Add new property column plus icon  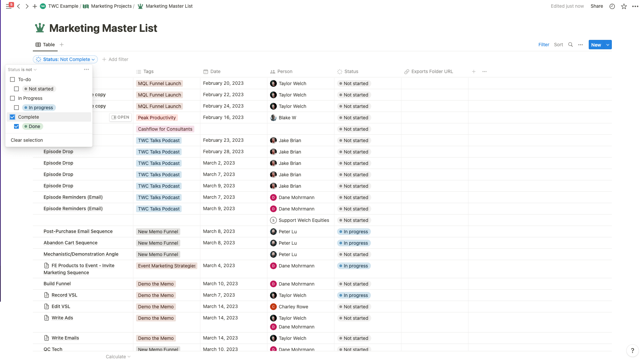[474, 71]
